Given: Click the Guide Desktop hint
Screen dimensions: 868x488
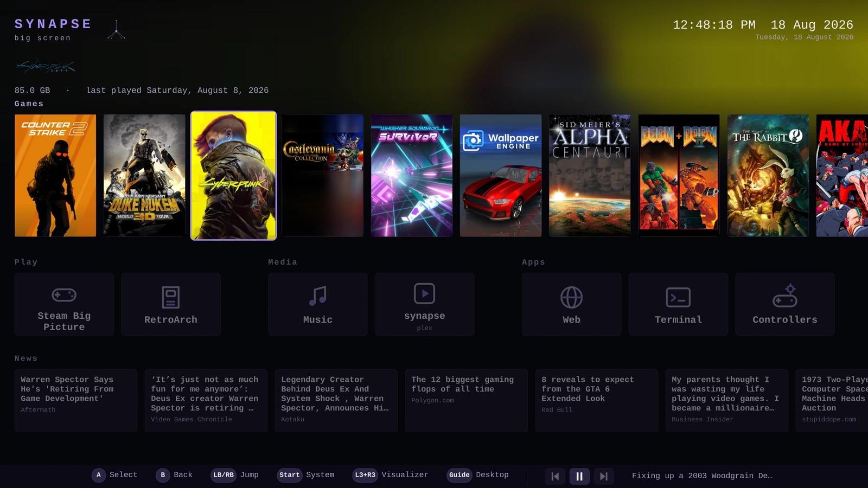Looking at the screenshot, I should pyautogui.click(x=477, y=475).
